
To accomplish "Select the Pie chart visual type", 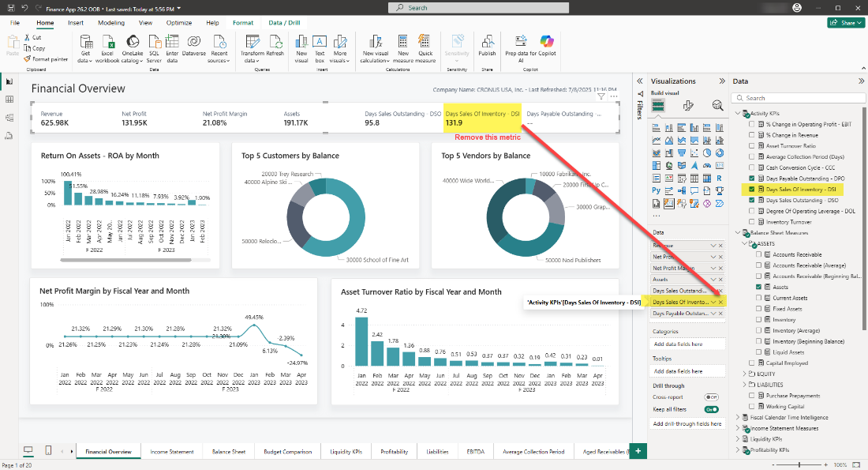I will pyautogui.click(x=707, y=152).
